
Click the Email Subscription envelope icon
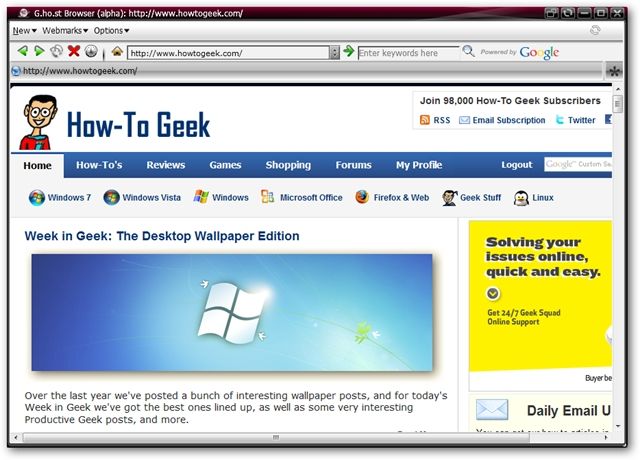pyautogui.click(x=464, y=120)
